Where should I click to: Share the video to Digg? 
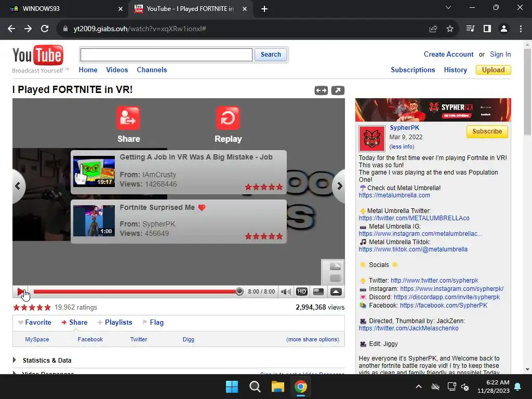click(x=188, y=339)
